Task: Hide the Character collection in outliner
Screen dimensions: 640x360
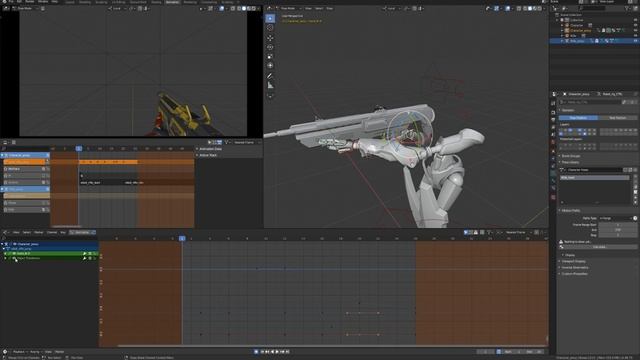Action: tap(635, 25)
